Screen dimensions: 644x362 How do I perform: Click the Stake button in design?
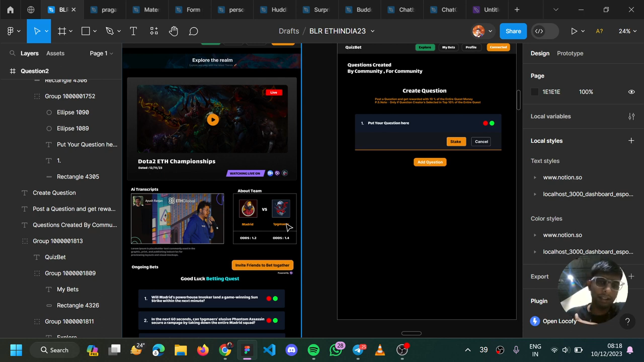[x=456, y=142]
